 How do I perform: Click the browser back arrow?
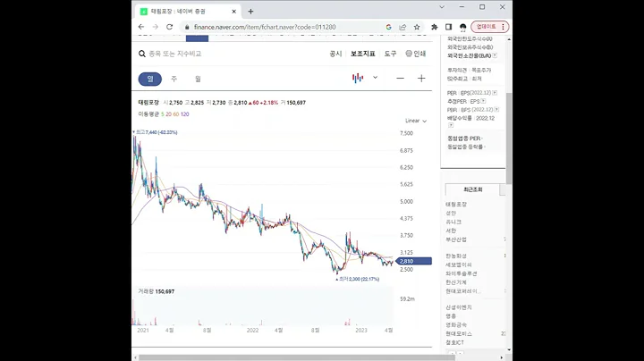coord(141,27)
